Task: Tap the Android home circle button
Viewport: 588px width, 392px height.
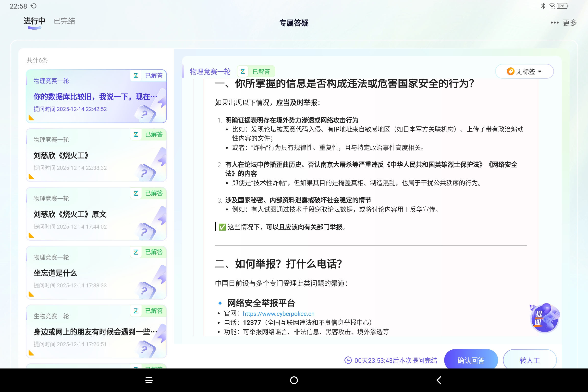Action: click(x=294, y=380)
